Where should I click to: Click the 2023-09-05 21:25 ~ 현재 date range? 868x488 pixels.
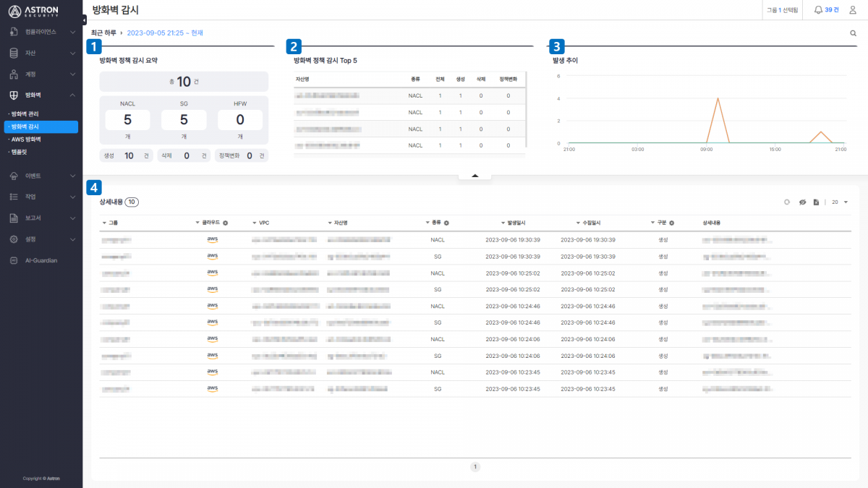click(x=165, y=33)
